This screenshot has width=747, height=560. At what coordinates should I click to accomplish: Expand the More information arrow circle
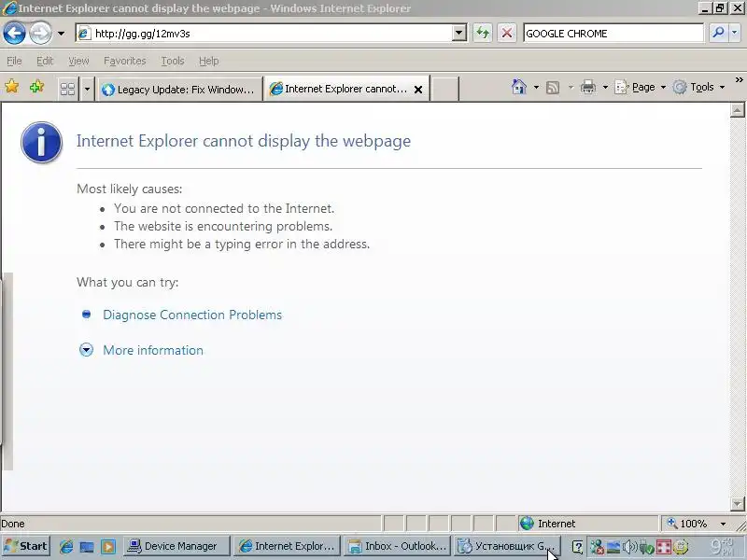pos(86,350)
